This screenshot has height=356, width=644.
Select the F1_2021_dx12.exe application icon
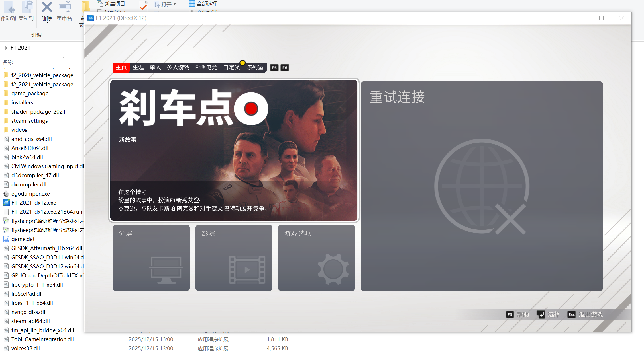[6, 203]
